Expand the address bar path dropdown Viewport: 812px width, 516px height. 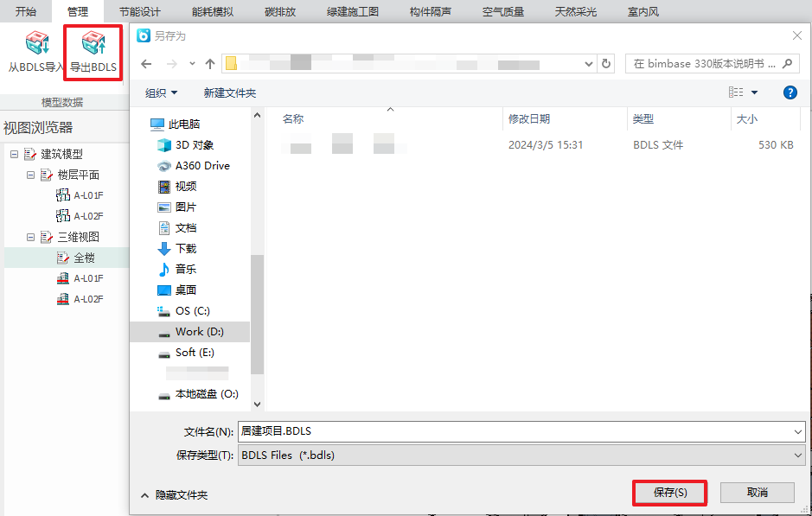(x=588, y=64)
